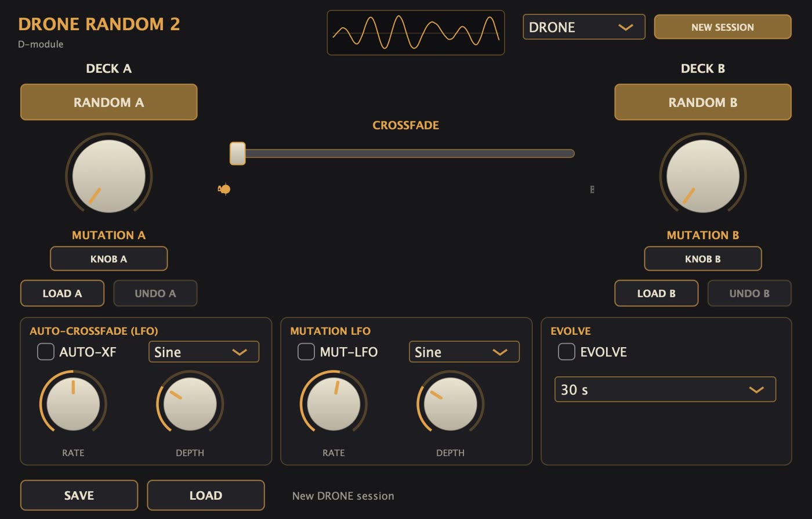Click LOAD B for deck B
The height and width of the screenshot is (519, 812).
pyautogui.click(x=656, y=293)
